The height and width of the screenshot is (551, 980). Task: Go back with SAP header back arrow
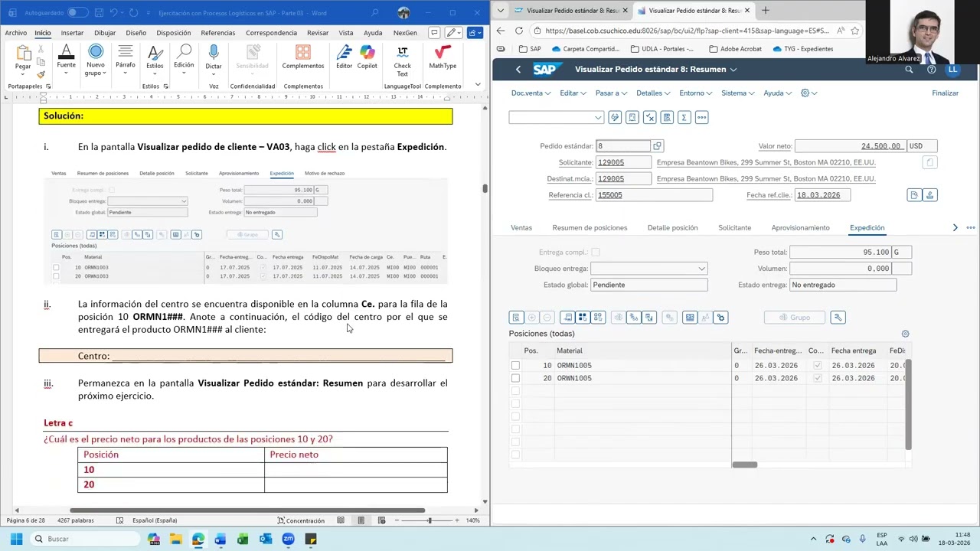point(518,69)
